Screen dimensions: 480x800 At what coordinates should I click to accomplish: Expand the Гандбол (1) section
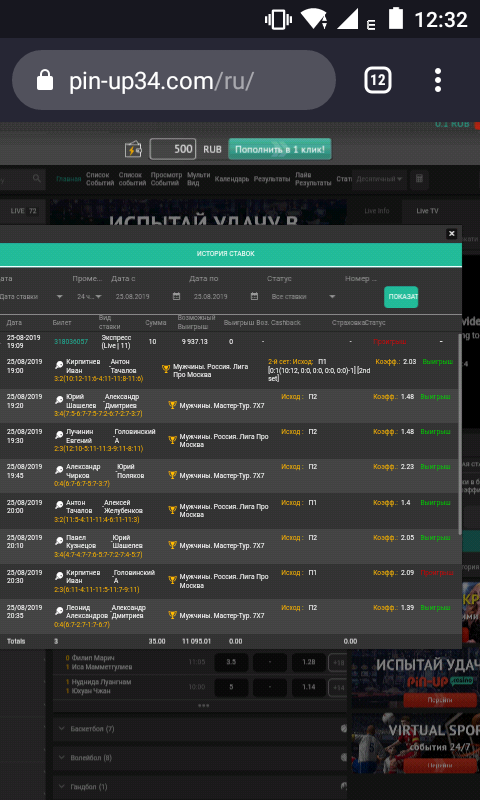click(201, 787)
